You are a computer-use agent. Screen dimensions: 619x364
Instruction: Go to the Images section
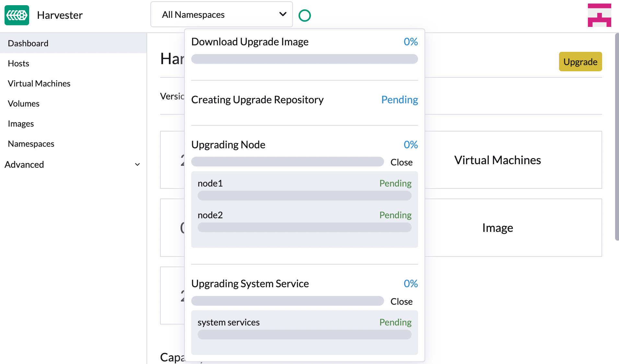20,123
